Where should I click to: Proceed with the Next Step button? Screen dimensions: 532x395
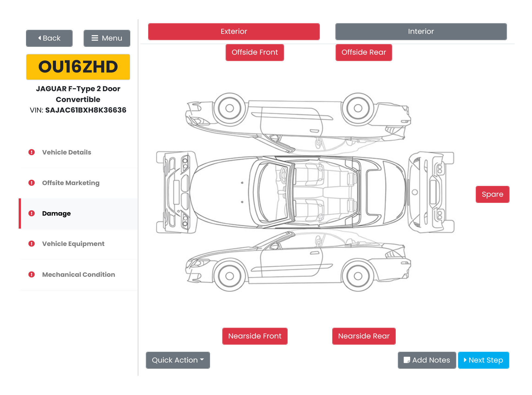[x=484, y=360]
